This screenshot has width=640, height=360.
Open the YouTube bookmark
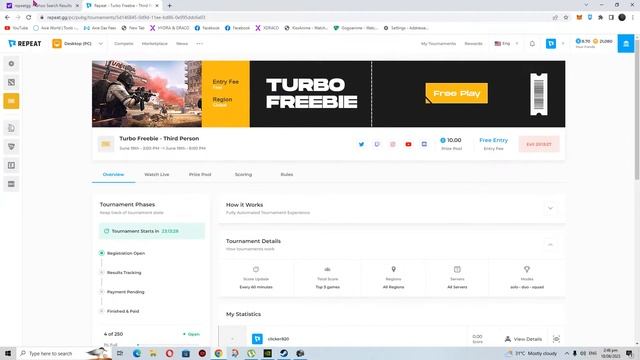click(16, 28)
